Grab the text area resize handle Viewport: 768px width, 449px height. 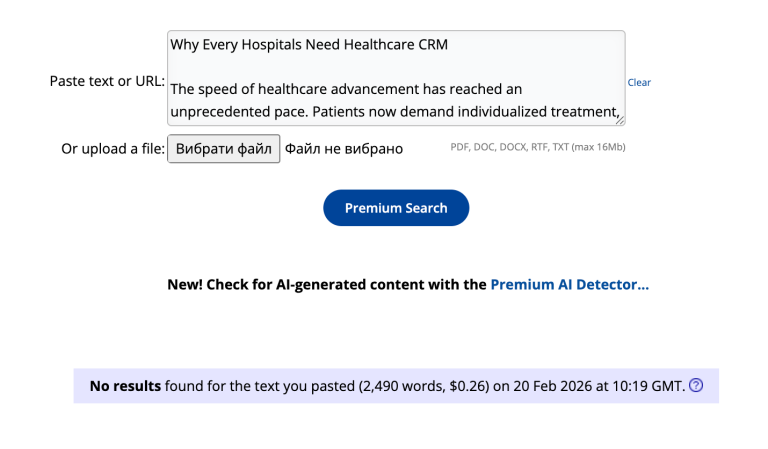tap(620, 120)
